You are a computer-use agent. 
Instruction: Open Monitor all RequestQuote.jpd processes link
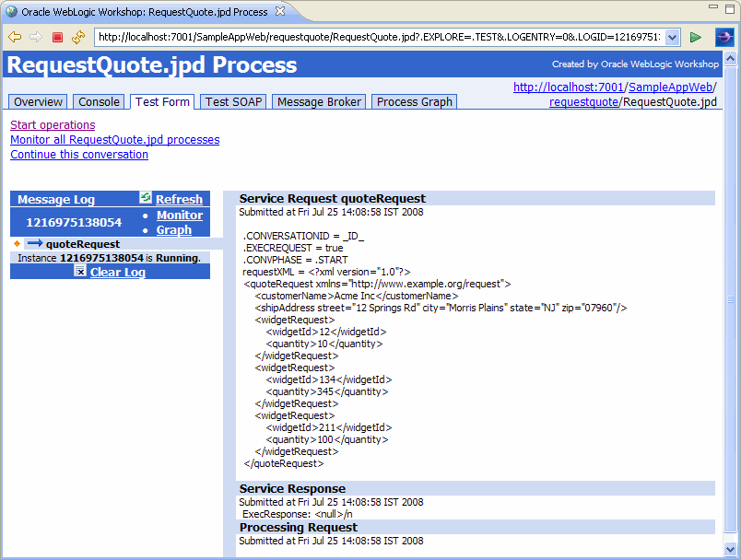(x=115, y=140)
